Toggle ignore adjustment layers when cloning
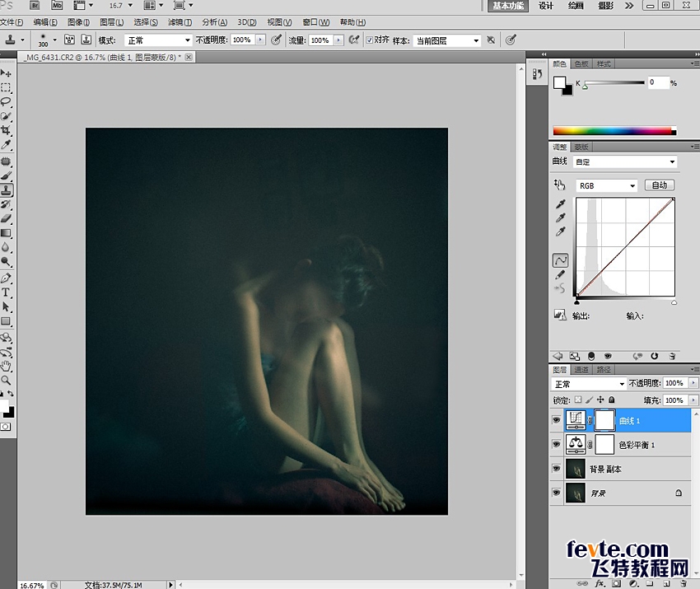 click(491, 40)
